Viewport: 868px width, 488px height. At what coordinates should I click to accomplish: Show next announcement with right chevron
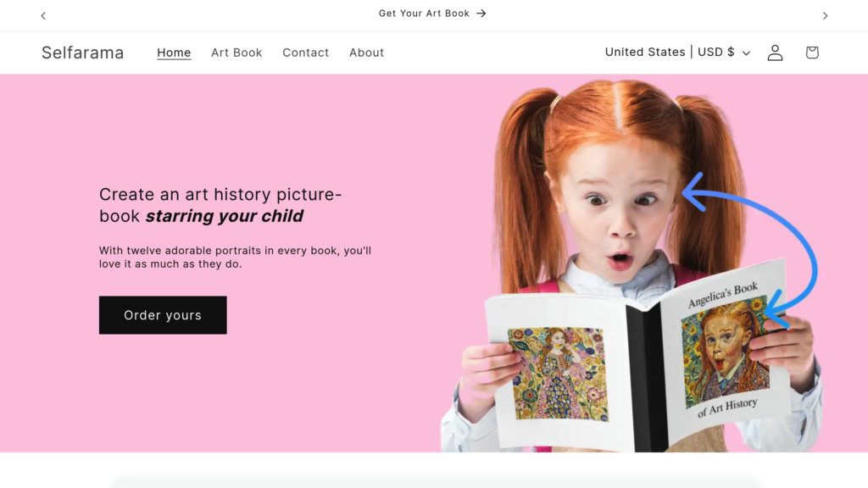coord(825,15)
